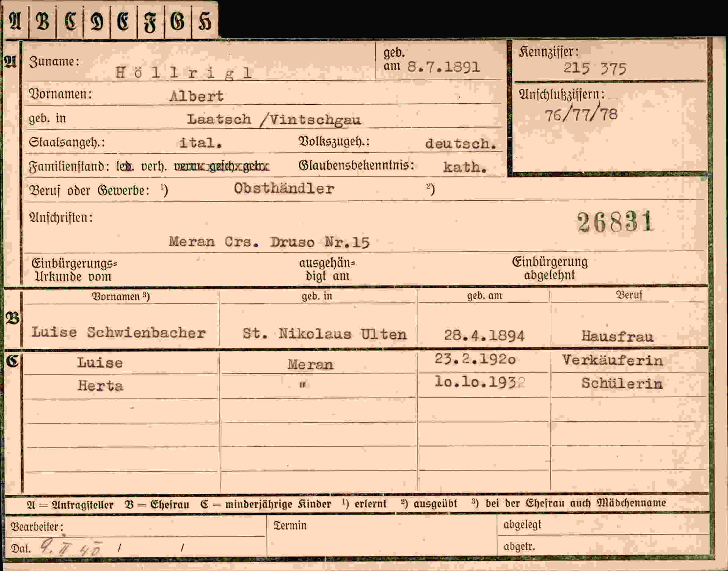The height and width of the screenshot is (571, 728).
Task: Select Kennziffer value '215 375'
Action: [x=595, y=69]
